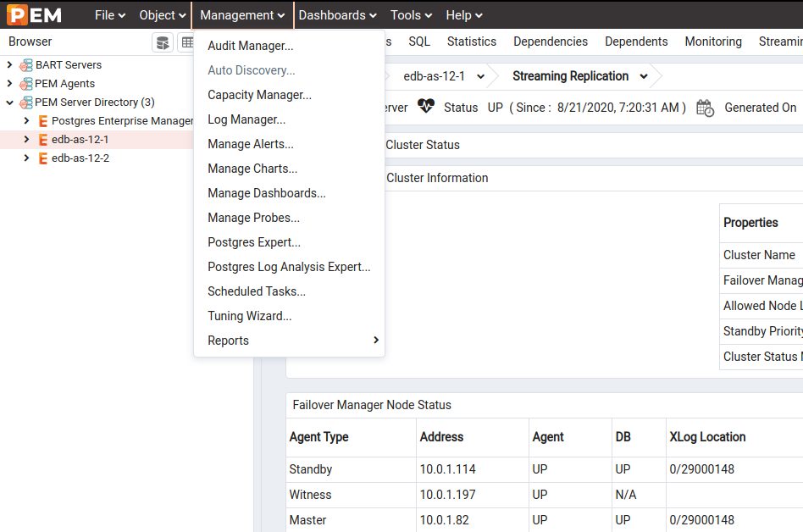Expand the BART Servers node
Screen dimensions: 803x532
pyautogui.click(x=9, y=64)
